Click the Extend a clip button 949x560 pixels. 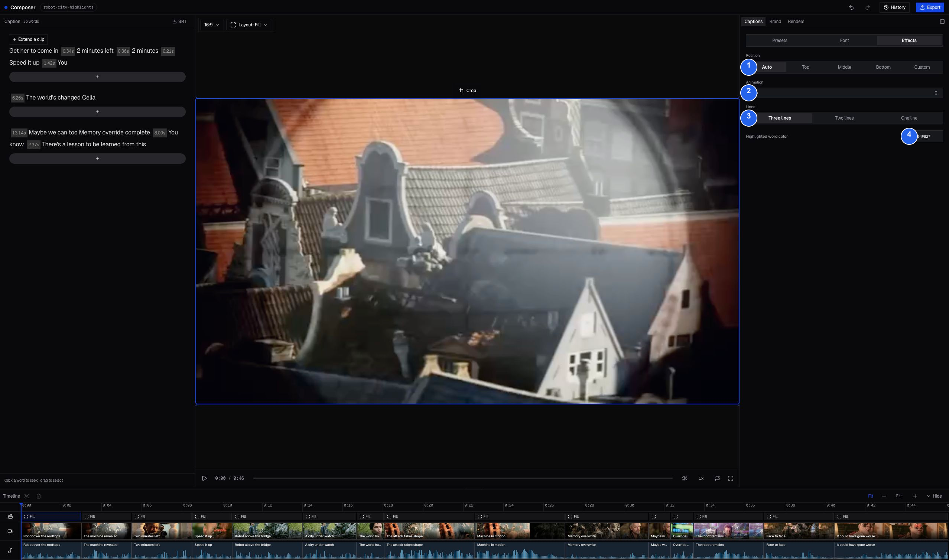[28, 39]
